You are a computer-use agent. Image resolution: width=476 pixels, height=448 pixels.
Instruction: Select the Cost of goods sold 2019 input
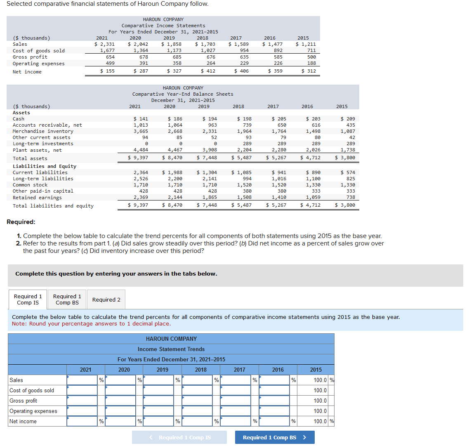[x=158, y=390]
